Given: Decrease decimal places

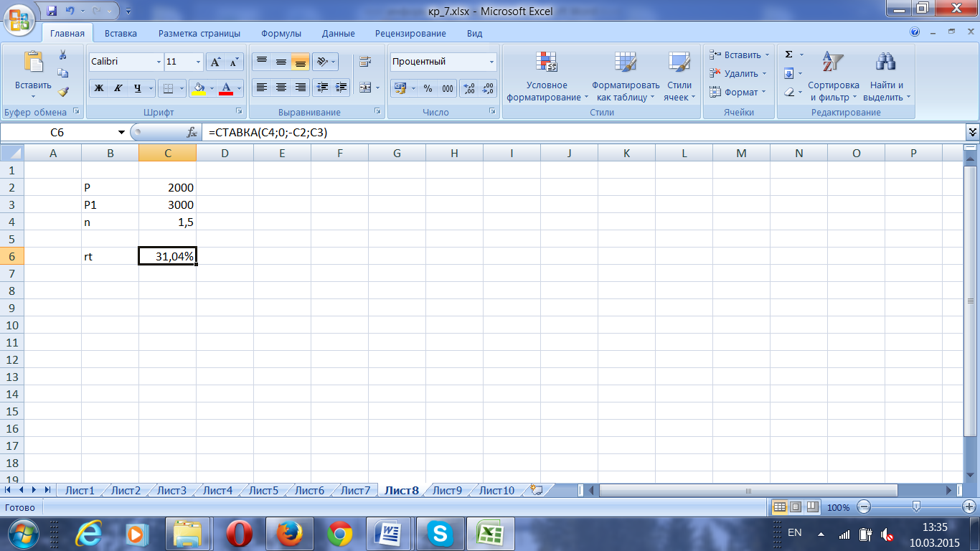Looking at the screenshot, I should 489,88.
